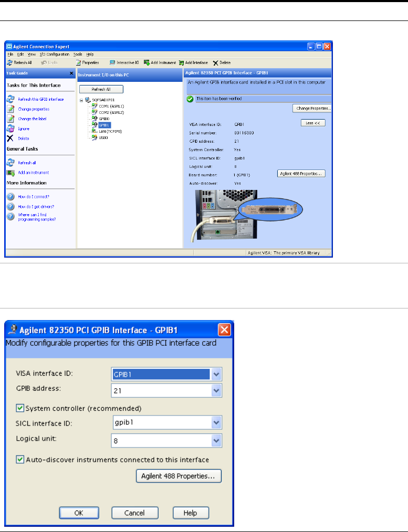This screenshot has width=408, height=532.
Task: Launch the Interactive IO toolbar icon
Action: tap(112, 63)
